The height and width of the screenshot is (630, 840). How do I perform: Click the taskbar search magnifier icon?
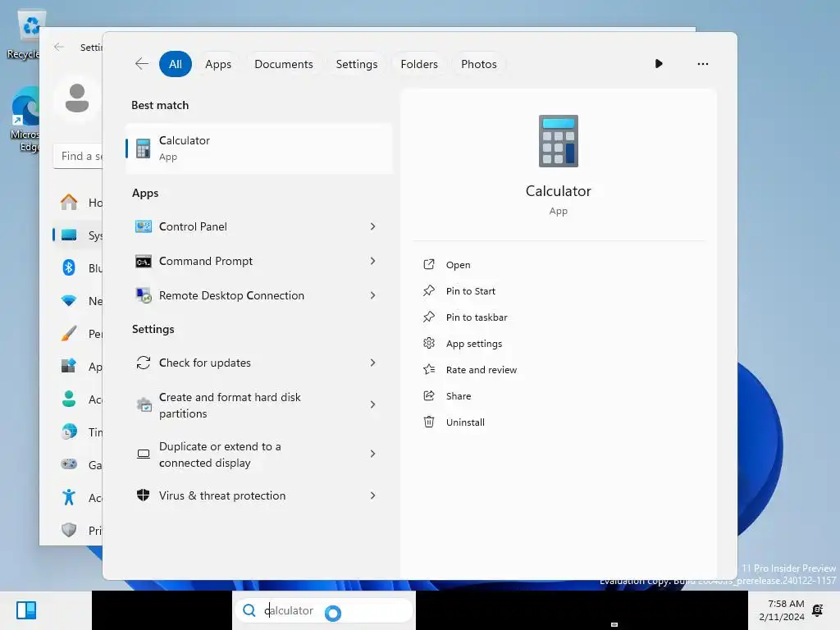tap(249, 610)
